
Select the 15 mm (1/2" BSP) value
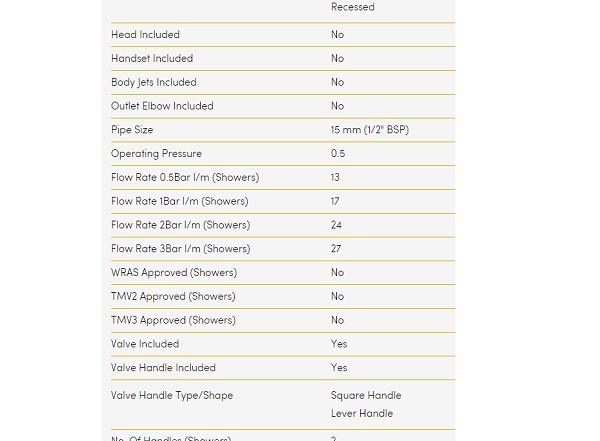[369, 130]
